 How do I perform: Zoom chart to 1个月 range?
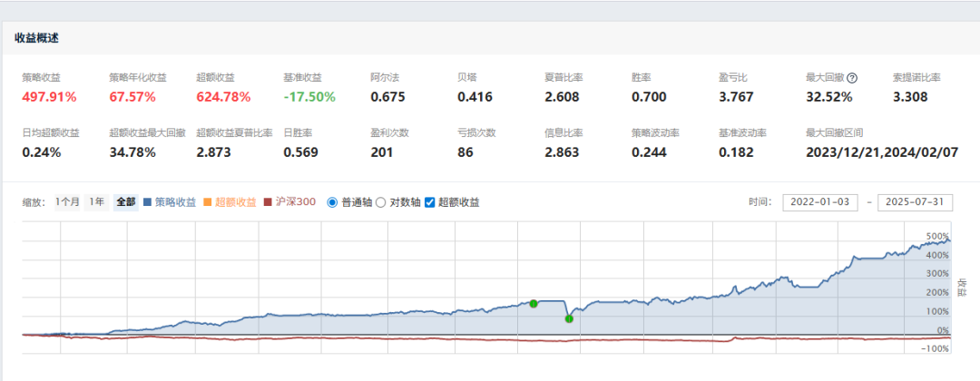pos(67,202)
